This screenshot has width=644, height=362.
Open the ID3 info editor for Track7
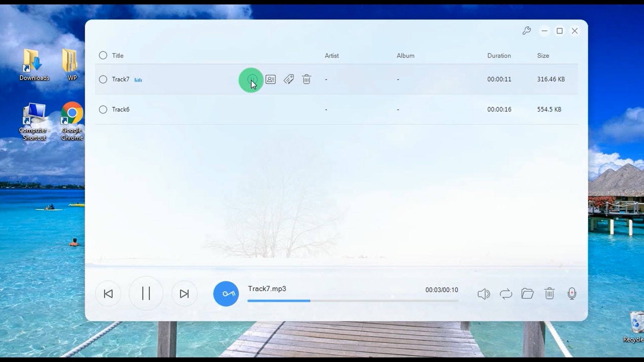tap(270, 79)
